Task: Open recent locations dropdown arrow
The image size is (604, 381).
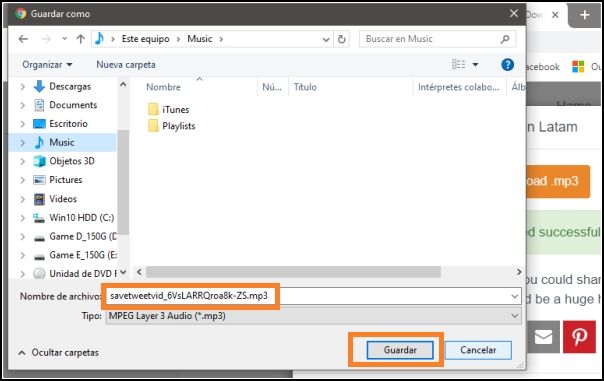Action: (64, 39)
